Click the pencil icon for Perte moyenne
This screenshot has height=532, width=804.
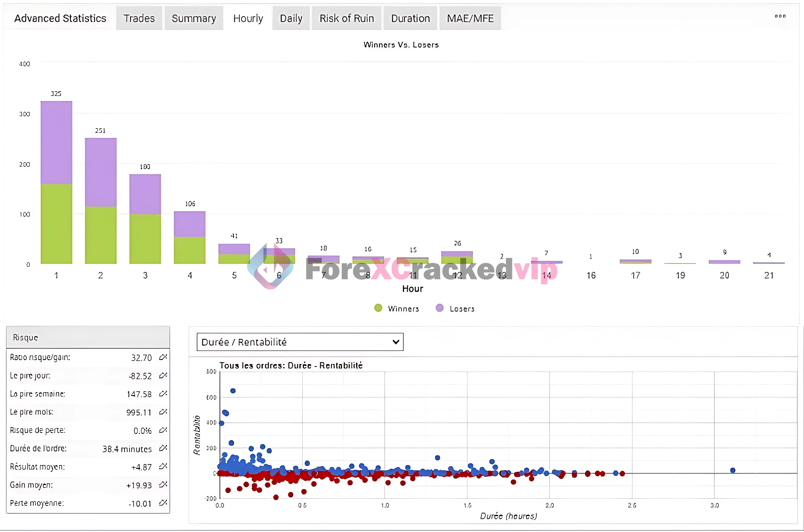pyautogui.click(x=163, y=503)
